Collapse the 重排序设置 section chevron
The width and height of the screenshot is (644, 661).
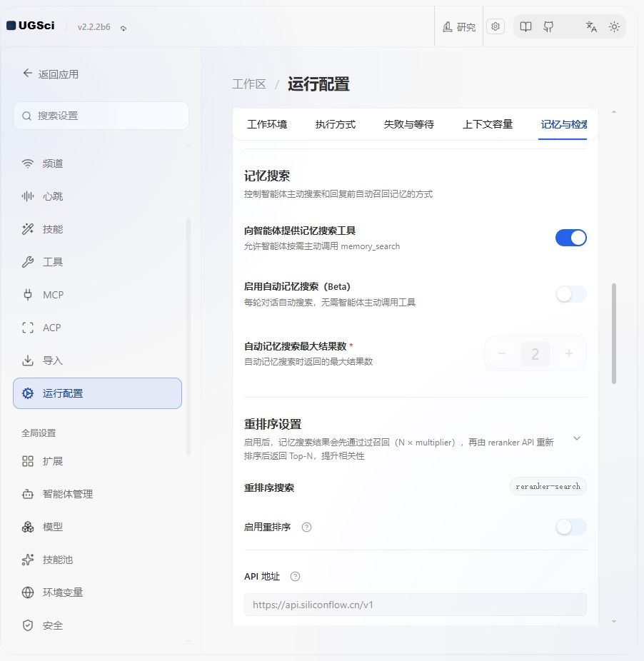[577, 438]
